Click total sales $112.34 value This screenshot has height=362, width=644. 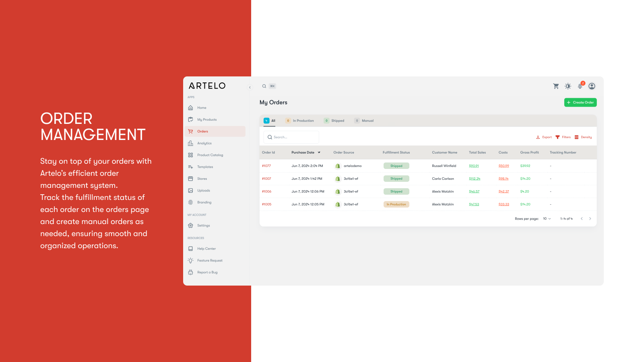click(475, 179)
